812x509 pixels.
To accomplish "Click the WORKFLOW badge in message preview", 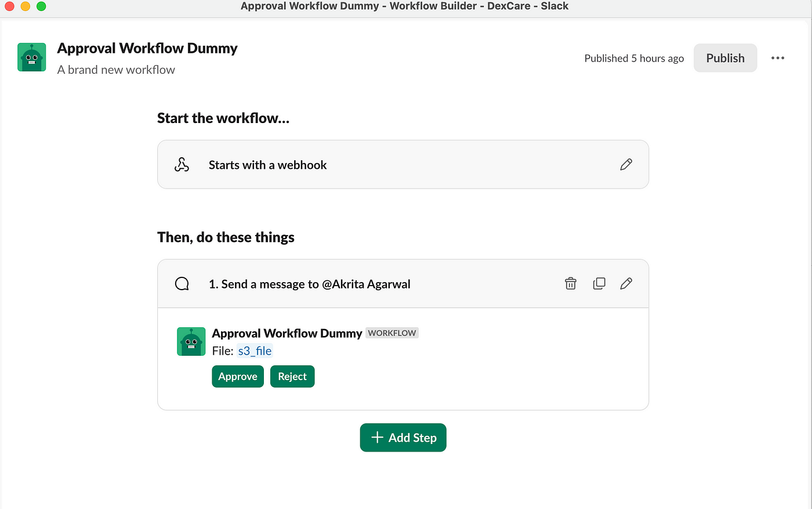I will [x=392, y=333].
